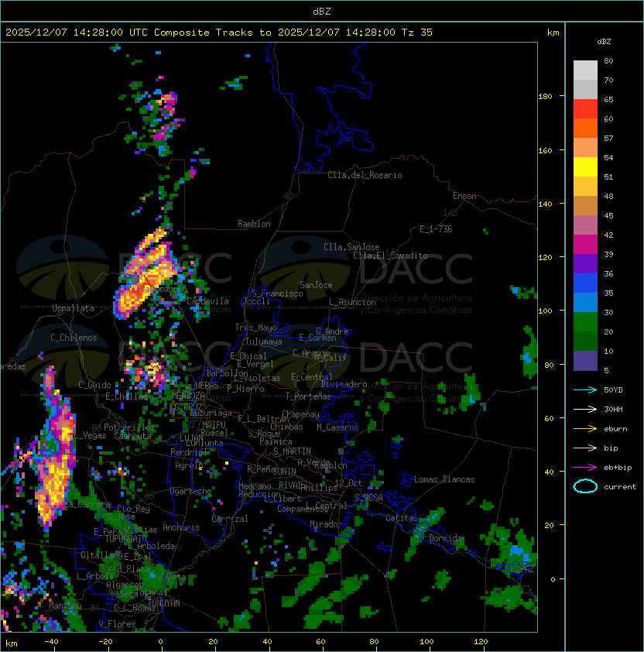Click the '180' tick on the right km axis
644x652 pixels.
coord(545,97)
